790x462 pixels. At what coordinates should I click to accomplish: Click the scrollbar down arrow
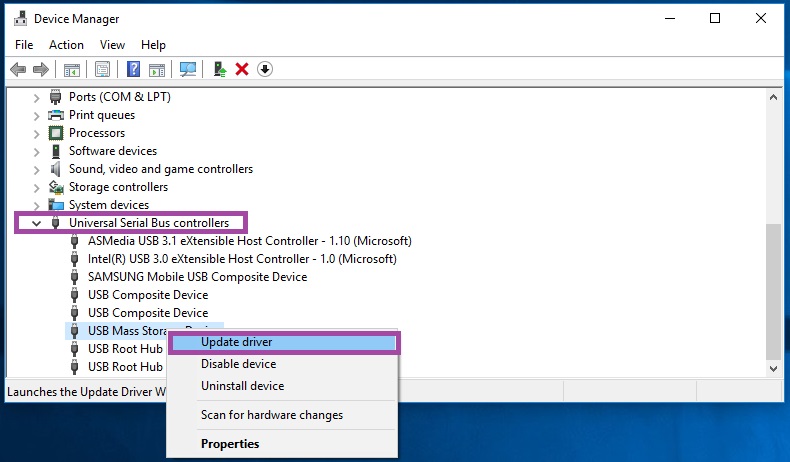click(x=773, y=369)
